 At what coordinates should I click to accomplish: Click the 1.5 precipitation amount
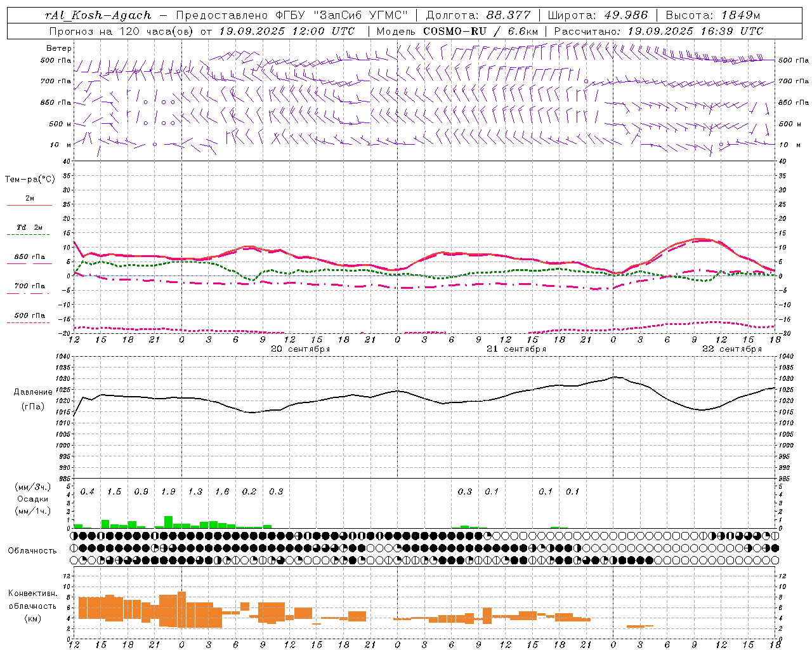pyautogui.click(x=114, y=492)
